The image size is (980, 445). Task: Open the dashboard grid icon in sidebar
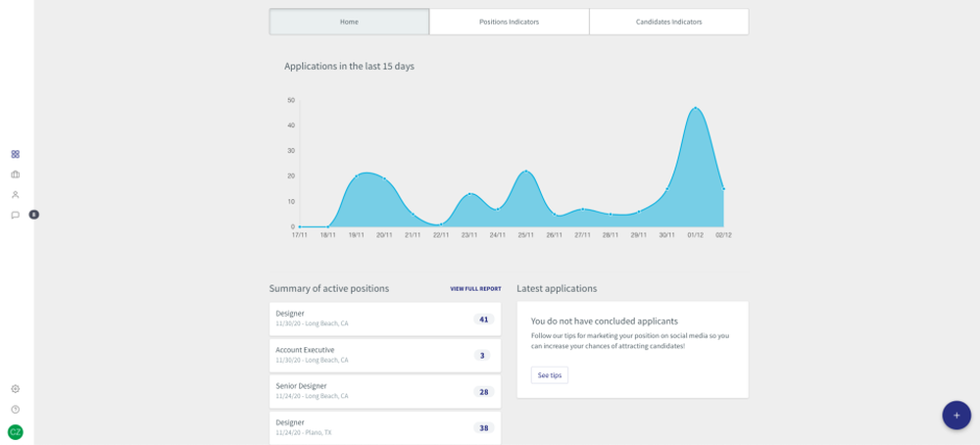pos(16,154)
